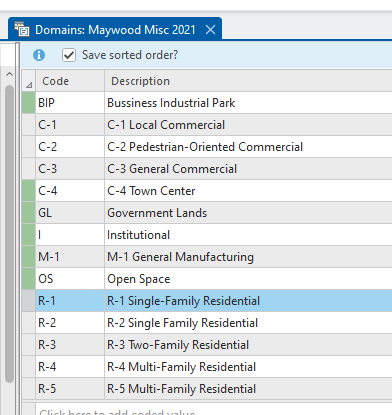Select the Domains: Maywood Misc 2021 tab
This screenshot has height=415, width=392.
pos(115,30)
